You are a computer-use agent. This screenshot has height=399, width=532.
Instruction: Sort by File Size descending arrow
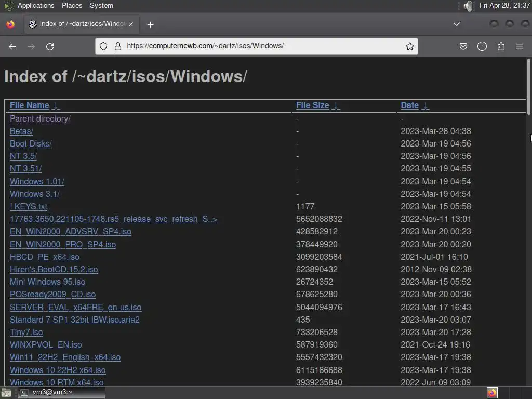point(336,105)
